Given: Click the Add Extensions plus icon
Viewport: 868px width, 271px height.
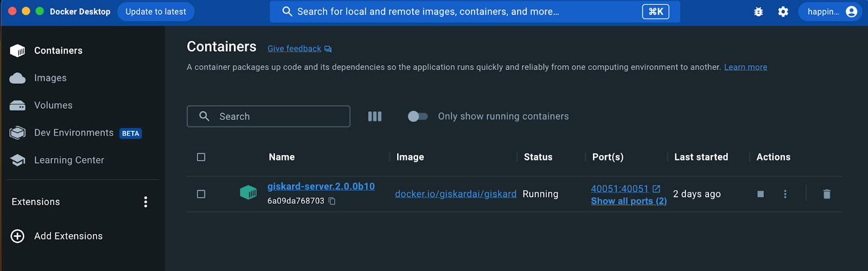Looking at the screenshot, I should [17, 236].
